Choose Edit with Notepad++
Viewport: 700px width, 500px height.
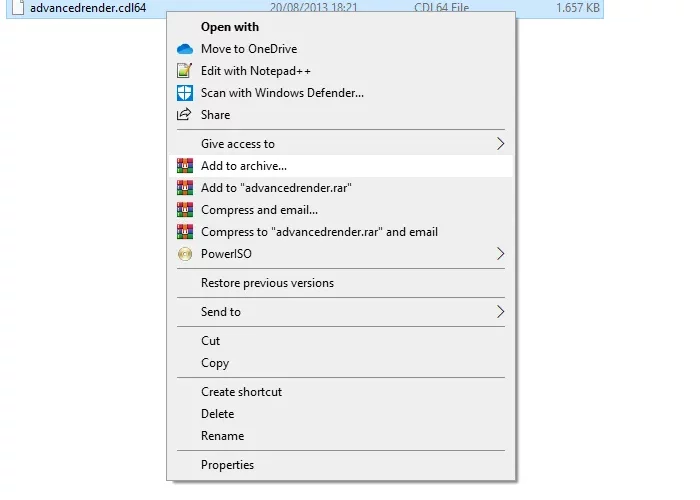click(341, 71)
